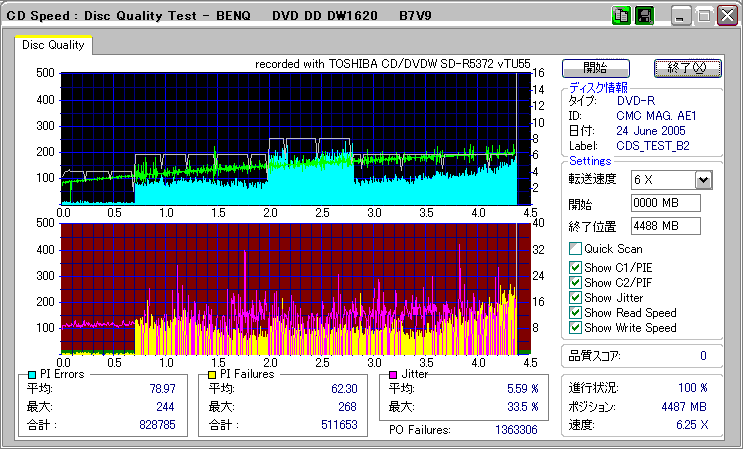Image resolution: width=743 pixels, height=449 pixels.
Task: Disable Show C2/PIF option
Action: [x=575, y=282]
